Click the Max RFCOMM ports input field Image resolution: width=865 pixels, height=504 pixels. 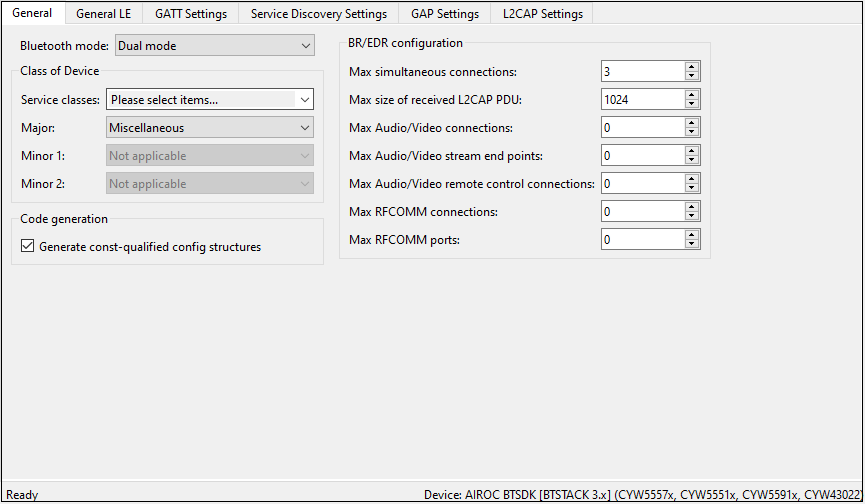coord(642,240)
